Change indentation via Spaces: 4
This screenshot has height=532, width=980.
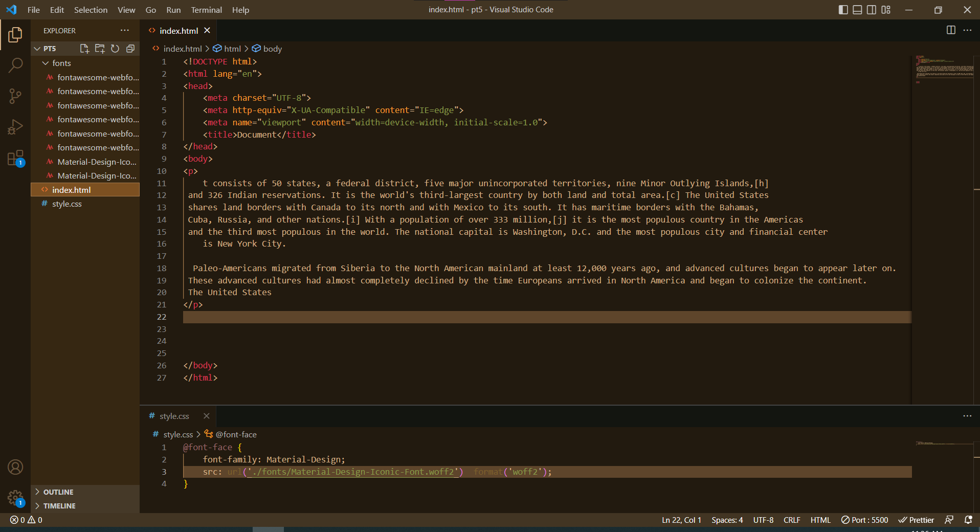tap(727, 520)
